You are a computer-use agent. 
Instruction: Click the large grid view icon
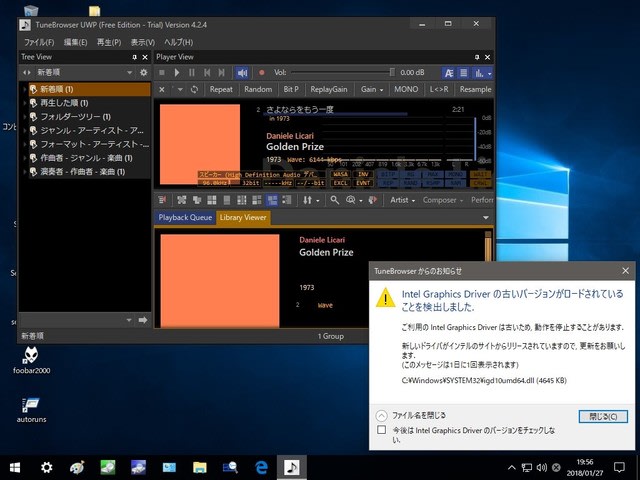(212, 200)
